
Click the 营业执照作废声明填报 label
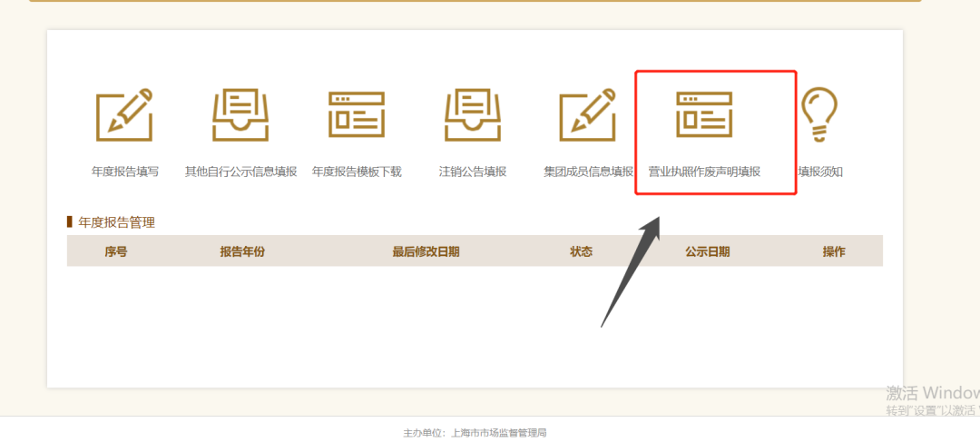(x=704, y=172)
